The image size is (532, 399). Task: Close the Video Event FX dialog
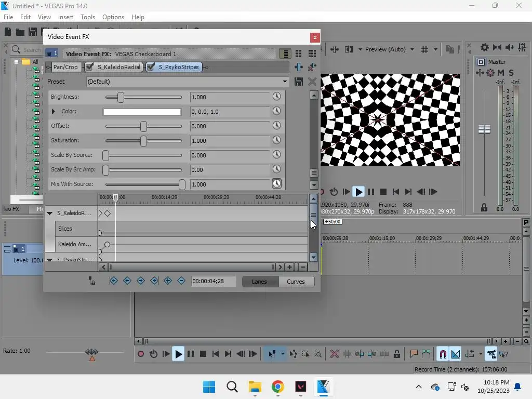click(315, 37)
